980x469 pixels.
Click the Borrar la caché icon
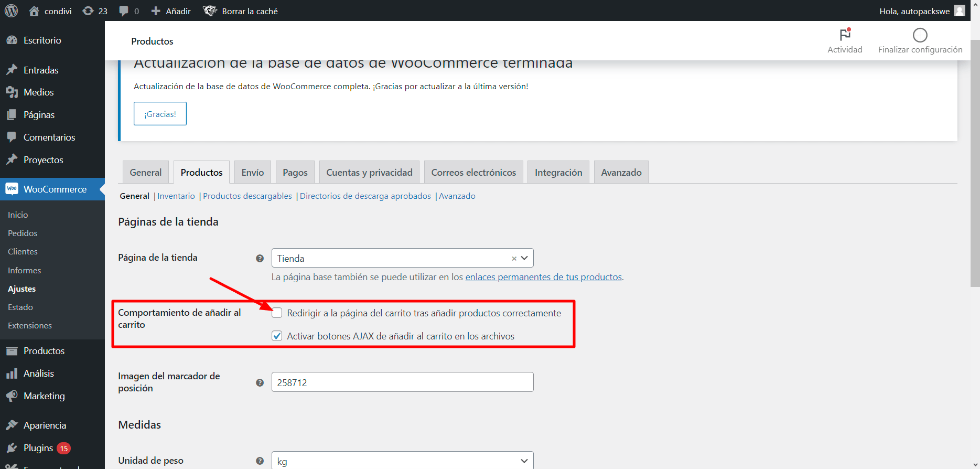tap(210, 10)
